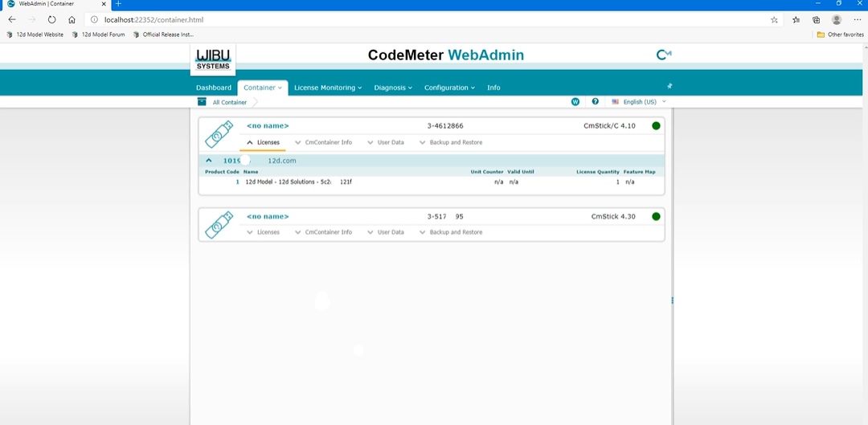
Task: Open a new browser tab
Action: click(x=118, y=4)
